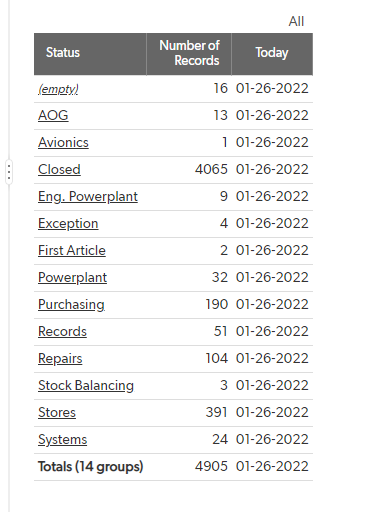Select the First Article link
The height and width of the screenshot is (512, 369).
pyautogui.click(x=72, y=251)
